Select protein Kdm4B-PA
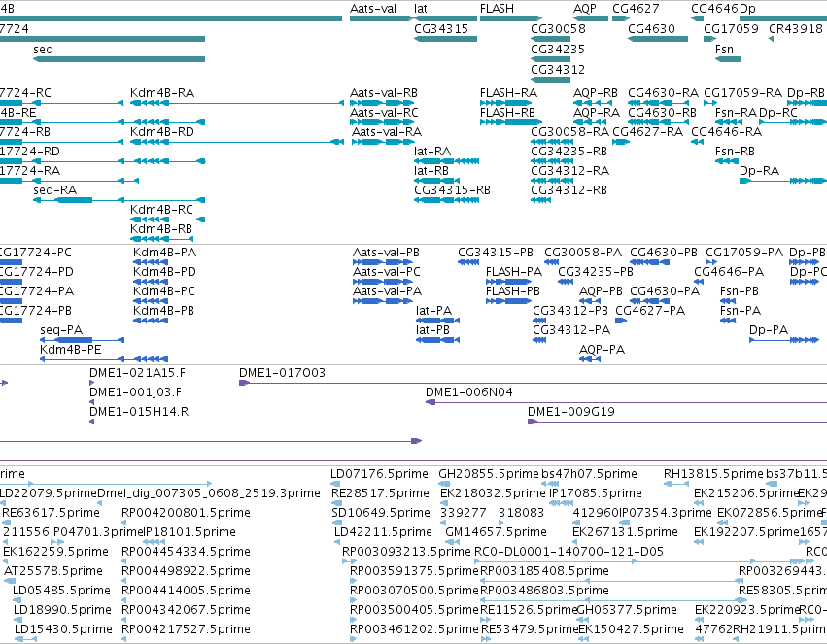This screenshot has width=827, height=644. pyautogui.click(x=151, y=262)
